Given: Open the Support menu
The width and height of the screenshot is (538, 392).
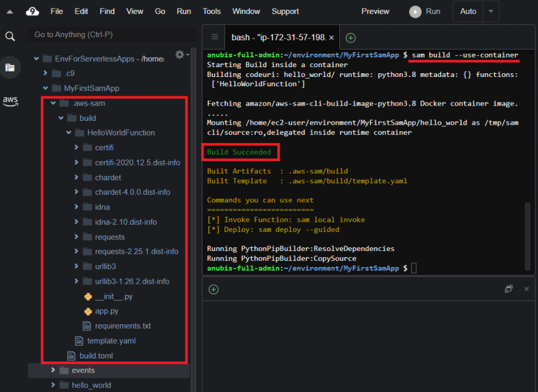Looking at the screenshot, I should pos(285,12).
